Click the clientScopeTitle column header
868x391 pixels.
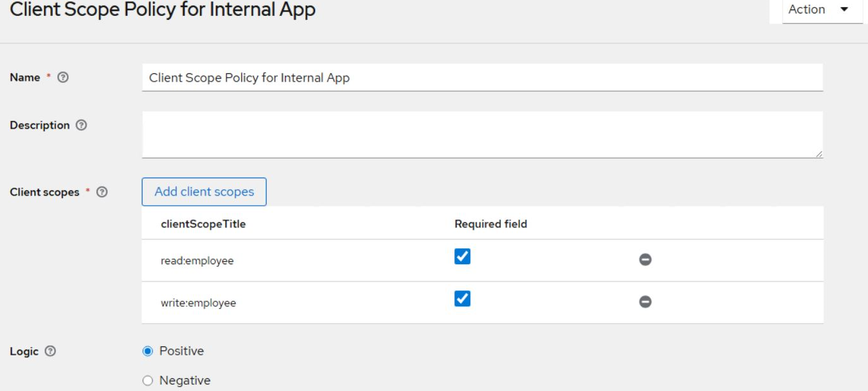pyautogui.click(x=203, y=224)
